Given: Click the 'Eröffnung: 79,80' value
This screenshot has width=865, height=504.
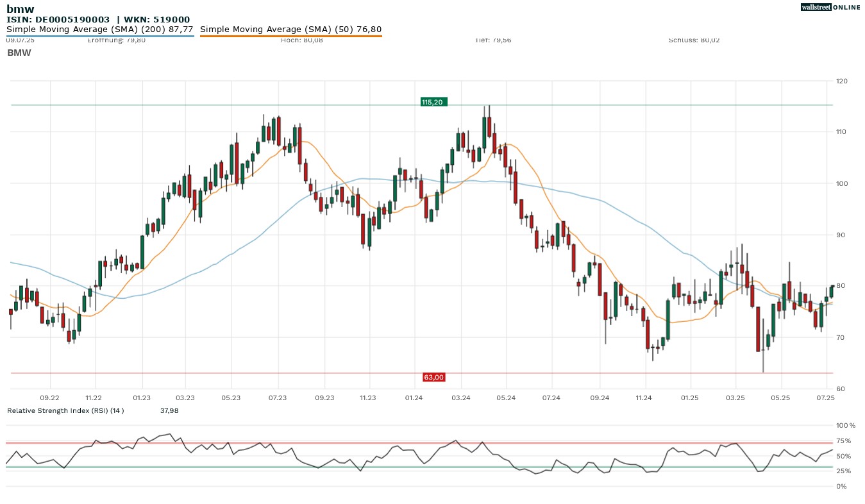Looking at the screenshot, I should click(116, 40).
